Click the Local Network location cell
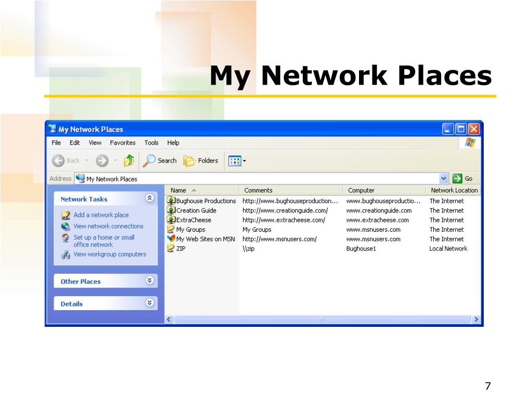The height and width of the screenshot is (399, 532). click(448, 248)
